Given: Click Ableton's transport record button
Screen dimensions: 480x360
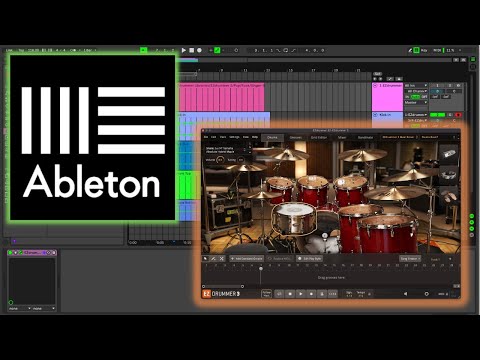Looking at the screenshot, I should click(199, 50).
